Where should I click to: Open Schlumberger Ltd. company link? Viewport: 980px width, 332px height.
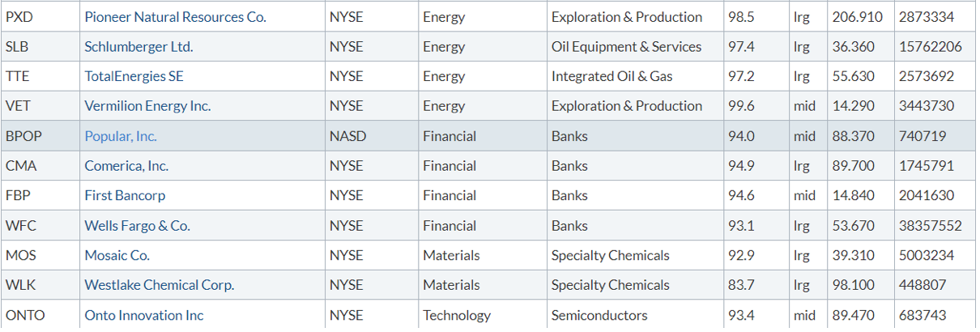tap(138, 47)
